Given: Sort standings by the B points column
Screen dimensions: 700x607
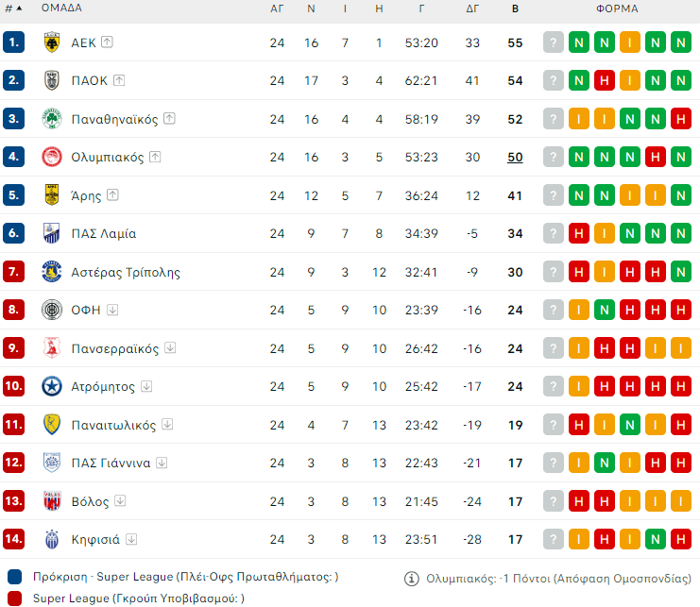Looking at the screenshot, I should pyautogui.click(x=515, y=8).
